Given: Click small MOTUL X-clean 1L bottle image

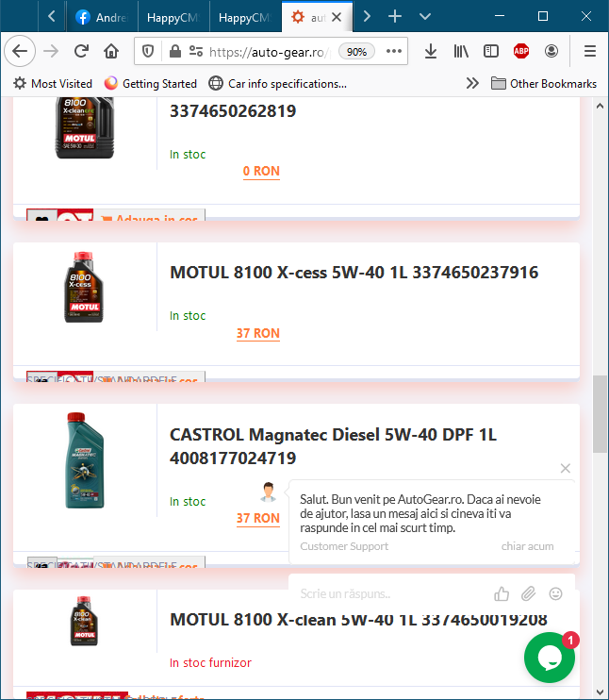Looking at the screenshot, I should (x=84, y=621).
